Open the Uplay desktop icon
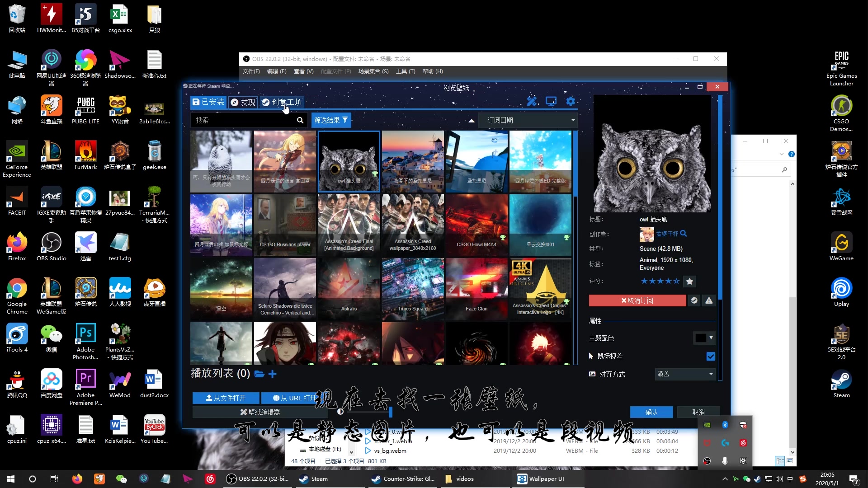868x488 pixels. pyautogui.click(x=841, y=293)
